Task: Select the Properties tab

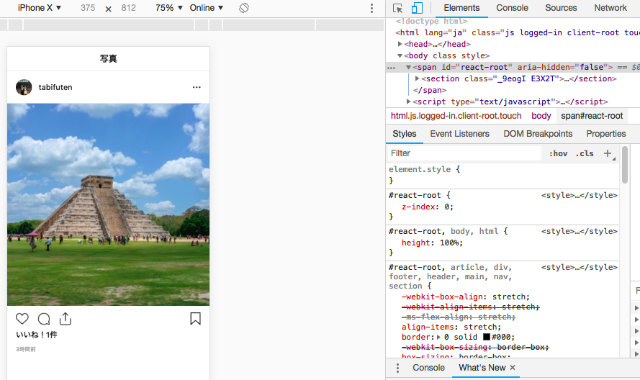Action: pyautogui.click(x=606, y=134)
